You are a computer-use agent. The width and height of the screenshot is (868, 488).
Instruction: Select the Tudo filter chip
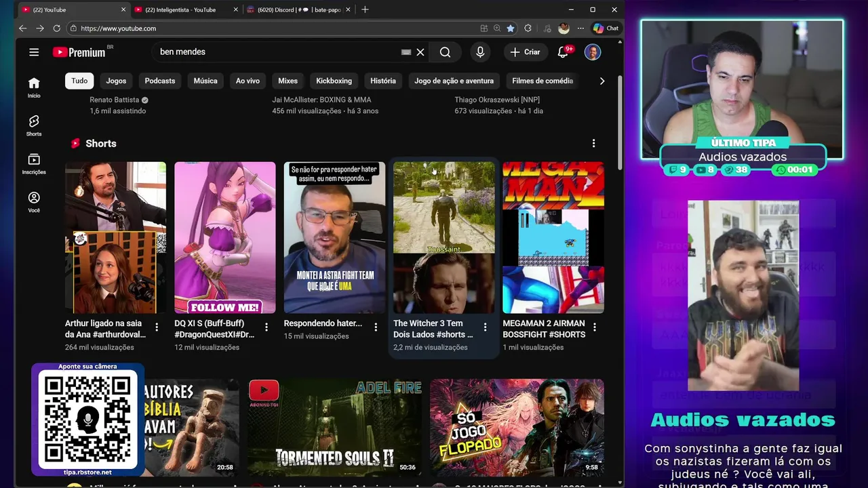click(79, 81)
